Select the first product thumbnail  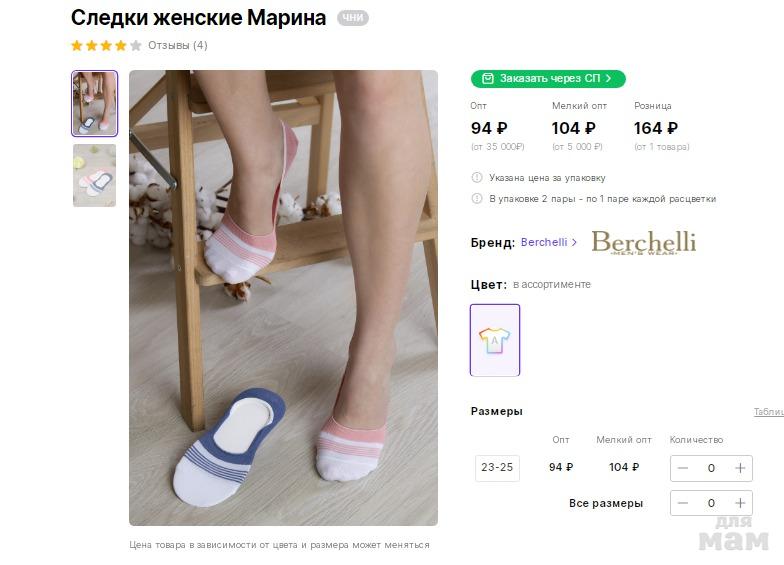95,103
